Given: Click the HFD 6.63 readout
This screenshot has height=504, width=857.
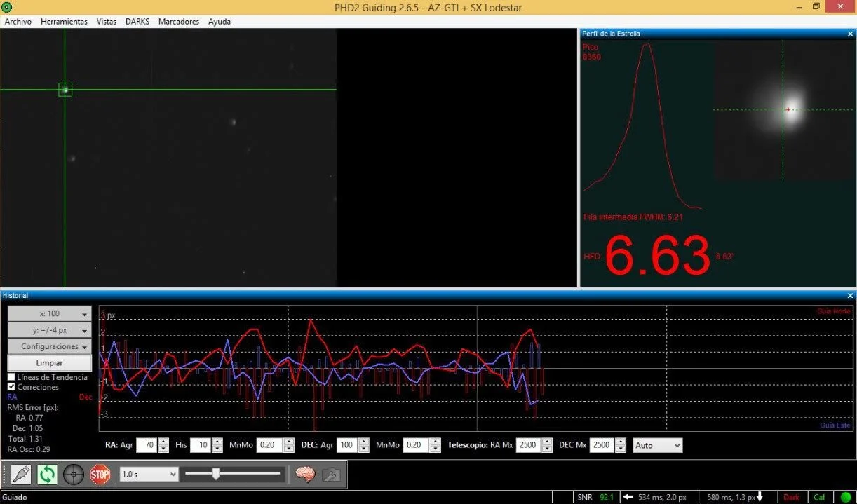Looking at the screenshot, I should [657, 256].
